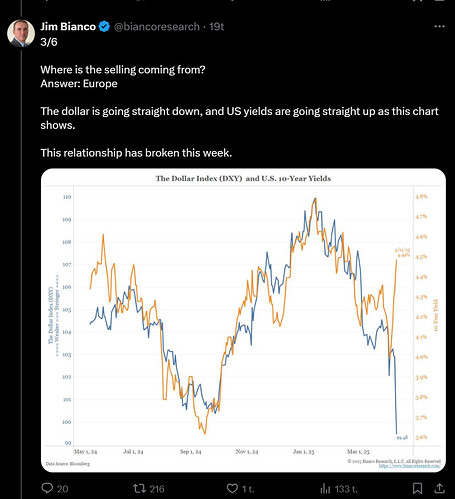Click the like count beside the heart

248,489
